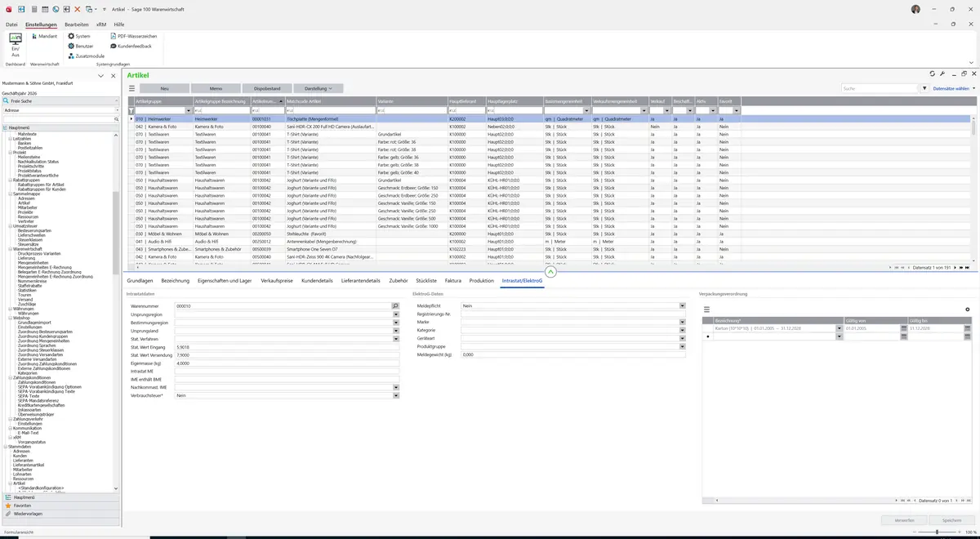Click the Verwerfen button
980x539 pixels.
(x=905, y=520)
